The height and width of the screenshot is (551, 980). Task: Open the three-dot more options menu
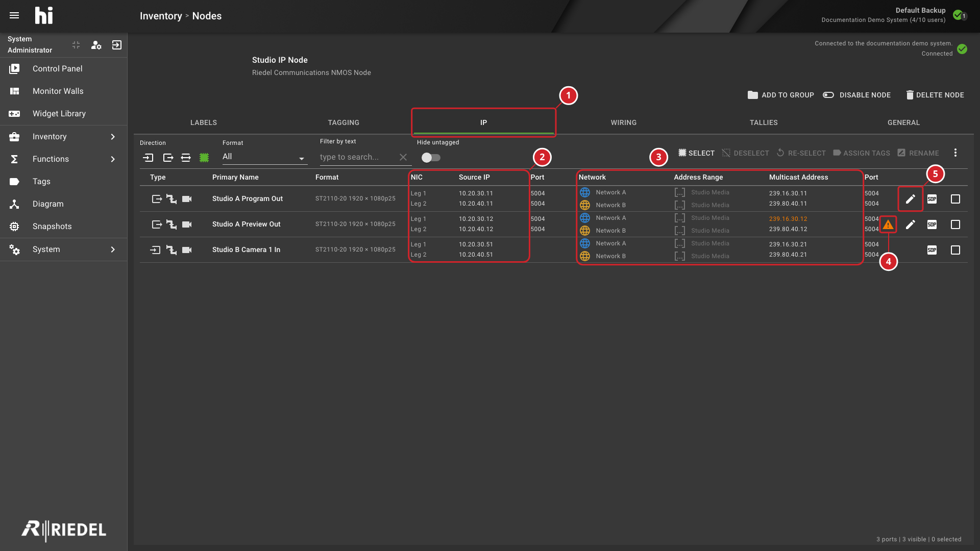point(955,153)
